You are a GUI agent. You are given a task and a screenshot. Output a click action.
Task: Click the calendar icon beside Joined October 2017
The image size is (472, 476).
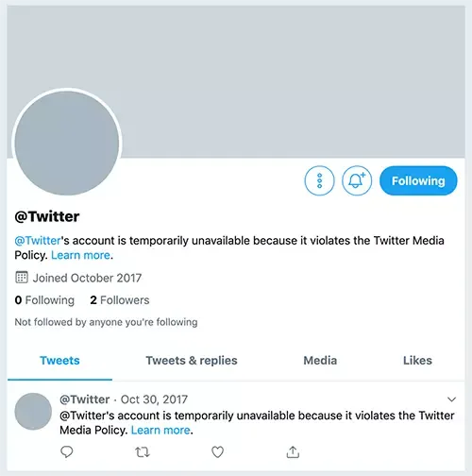click(22, 278)
